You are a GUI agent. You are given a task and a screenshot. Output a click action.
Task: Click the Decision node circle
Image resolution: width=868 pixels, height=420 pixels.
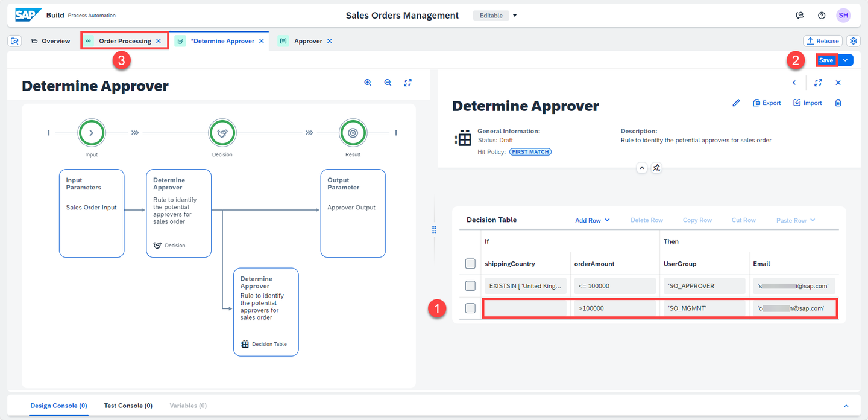pos(222,133)
